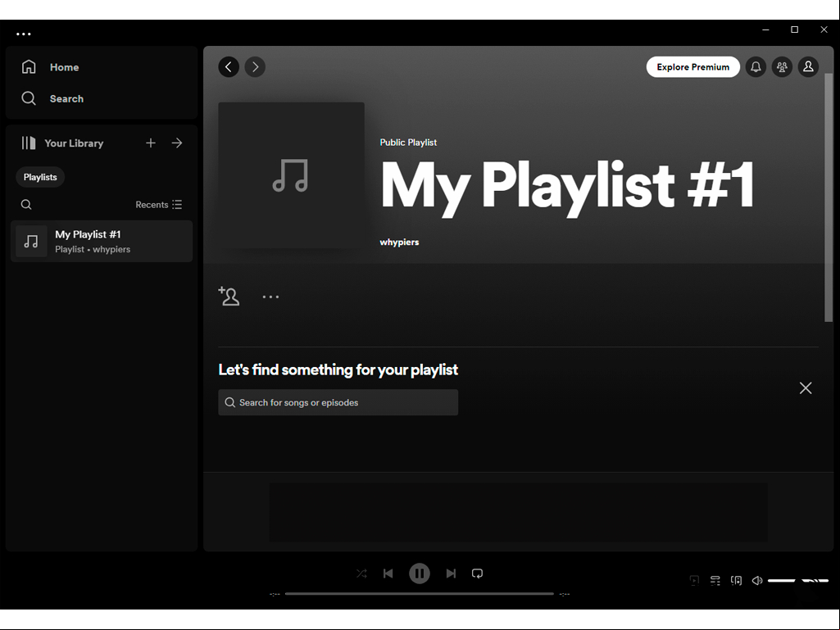Search inside Your Library
840x630 pixels.
coord(26,205)
